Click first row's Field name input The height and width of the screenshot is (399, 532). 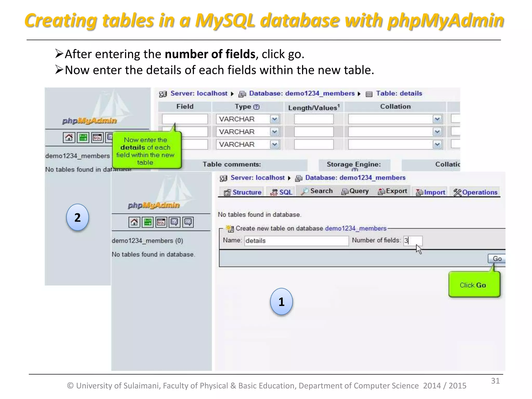(x=185, y=119)
